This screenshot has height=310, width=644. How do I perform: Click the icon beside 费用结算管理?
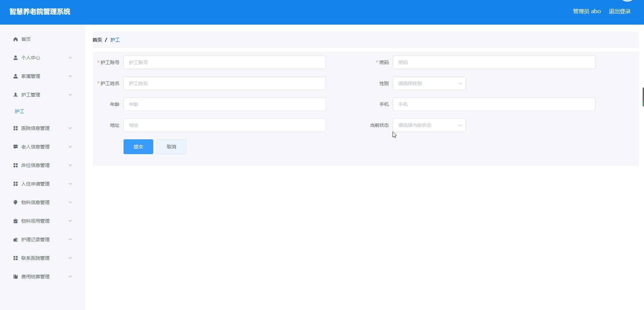tap(16, 277)
